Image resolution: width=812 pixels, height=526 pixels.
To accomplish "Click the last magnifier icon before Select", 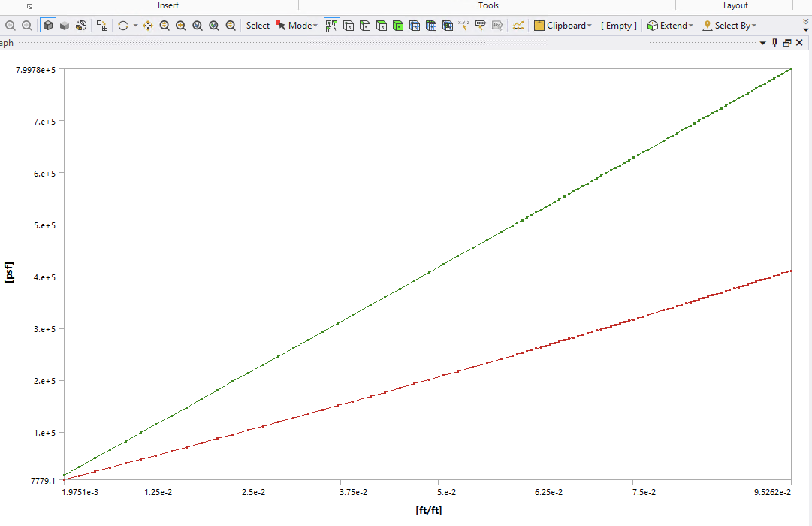I will (x=231, y=26).
